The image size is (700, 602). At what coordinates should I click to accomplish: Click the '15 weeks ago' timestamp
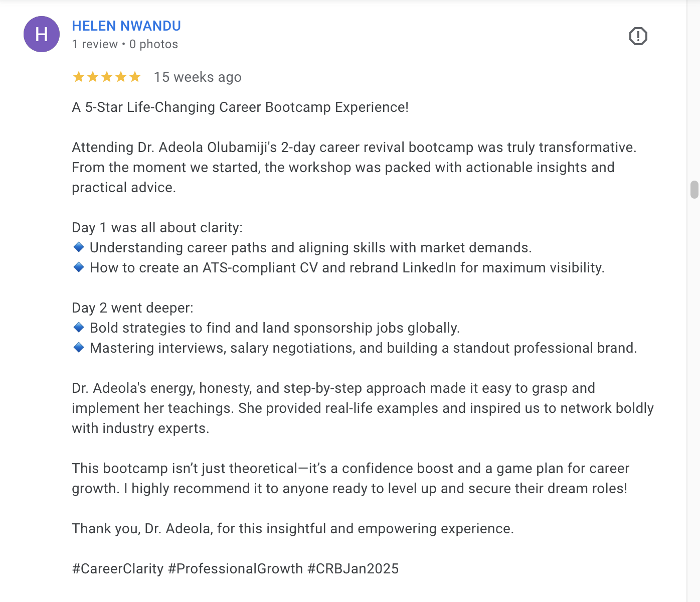(198, 77)
